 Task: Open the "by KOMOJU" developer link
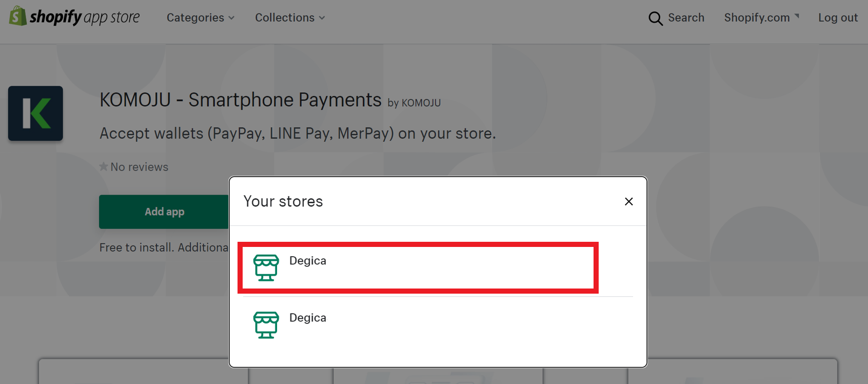point(414,103)
